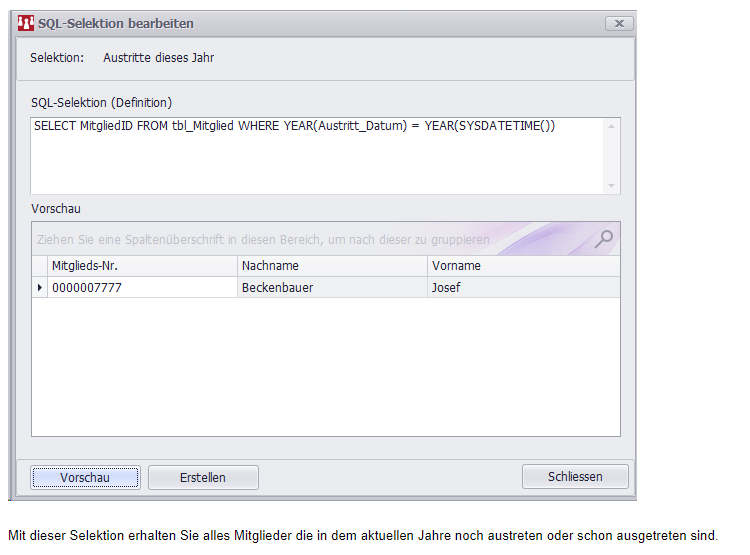
Task: Open the search magnifier in the preview grid
Action: click(604, 239)
